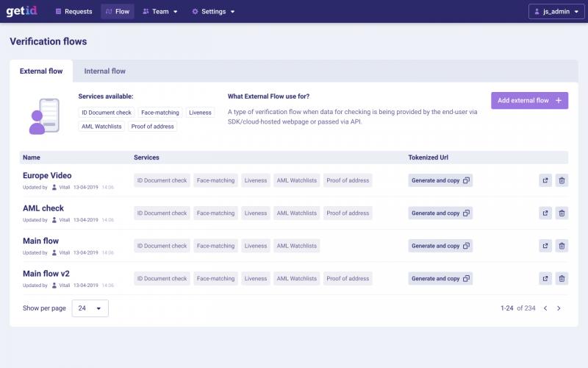Select Proof of address available service tag
Screen dimensions: 588x368
click(153, 127)
